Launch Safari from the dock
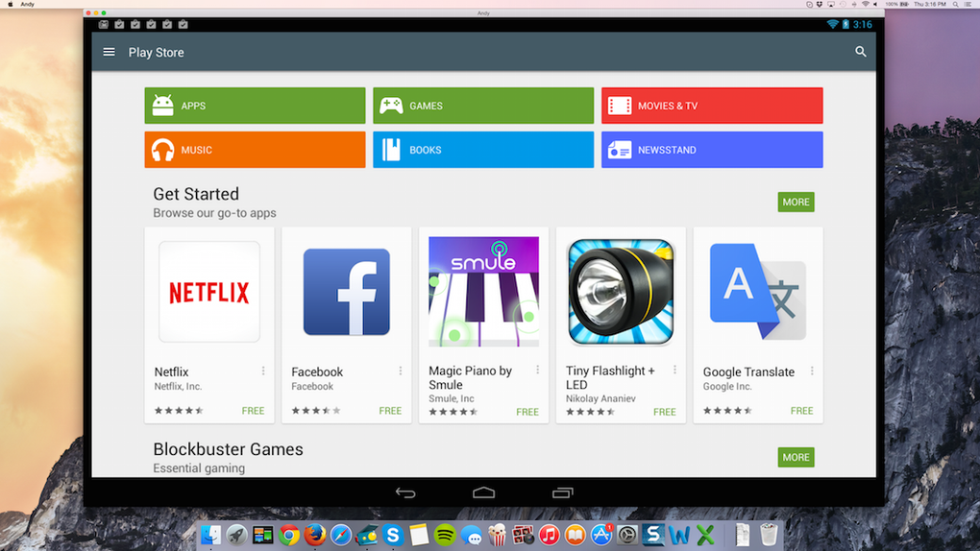This screenshot has width=980, height=551. pos(341,535)
